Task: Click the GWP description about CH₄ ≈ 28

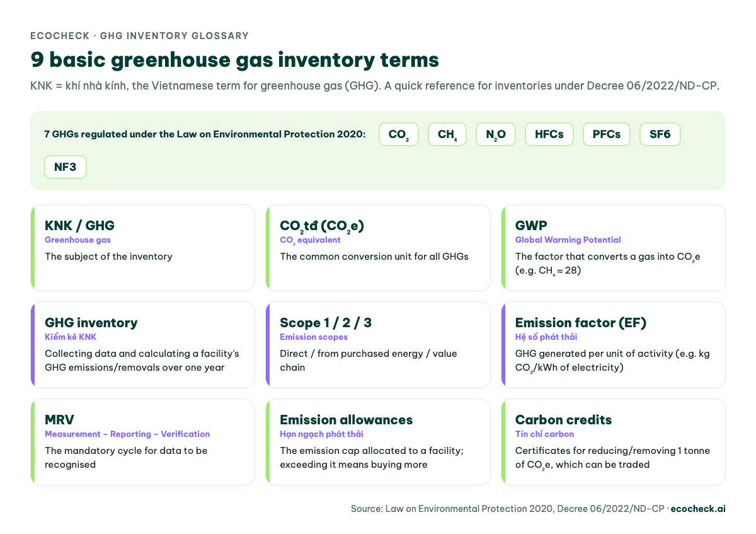Action: [608, 264]
